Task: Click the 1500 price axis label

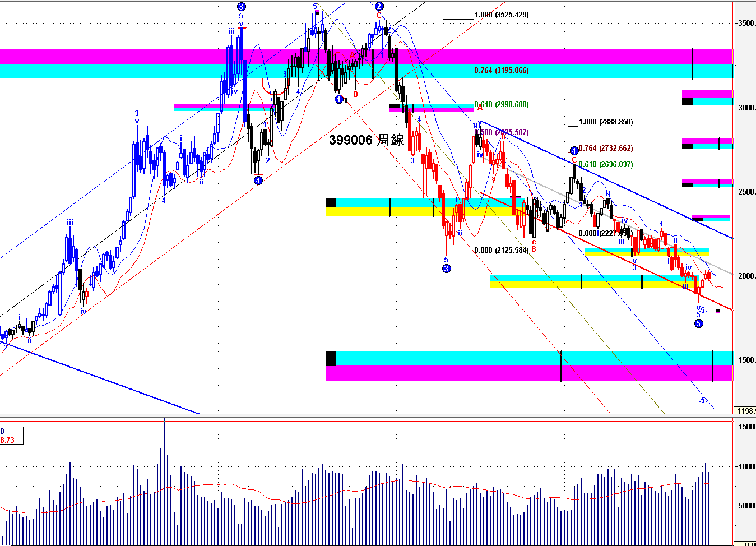Action: [746, 360]
